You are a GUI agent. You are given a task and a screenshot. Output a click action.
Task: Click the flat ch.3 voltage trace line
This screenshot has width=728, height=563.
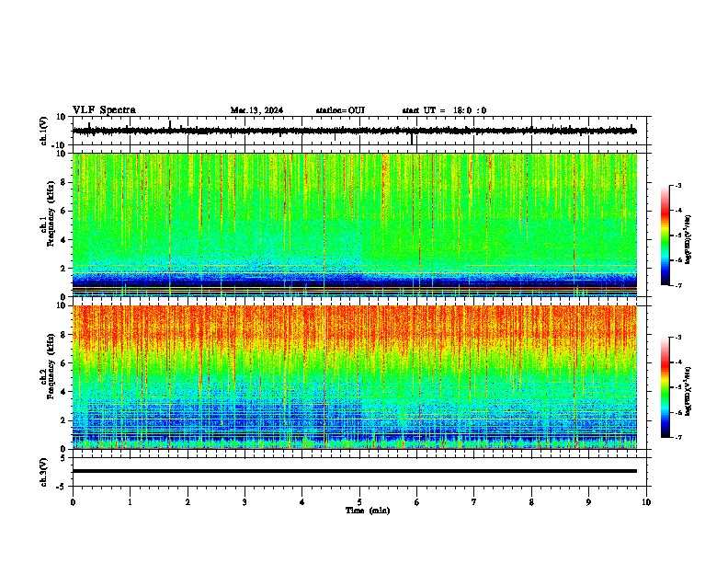coord(355,471)
